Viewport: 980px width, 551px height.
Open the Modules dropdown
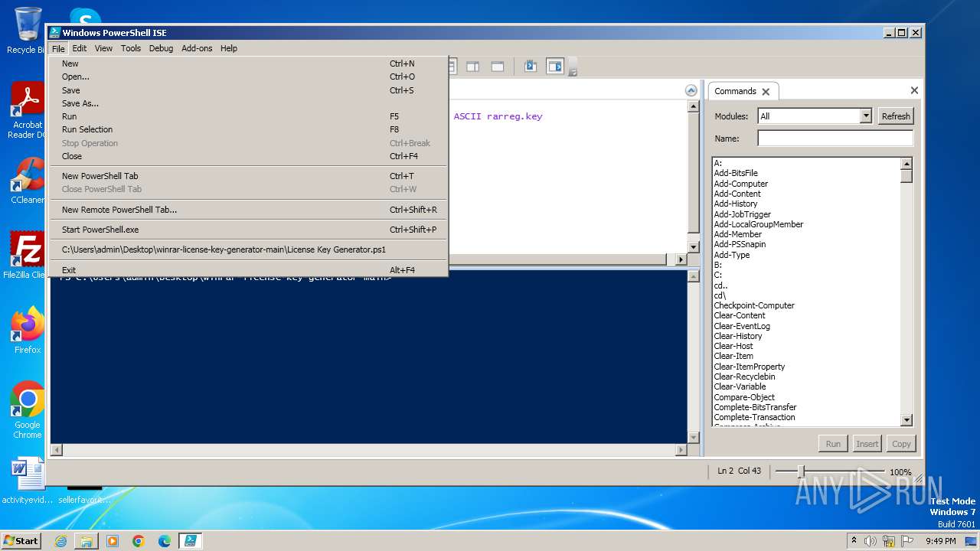[866, 116]
